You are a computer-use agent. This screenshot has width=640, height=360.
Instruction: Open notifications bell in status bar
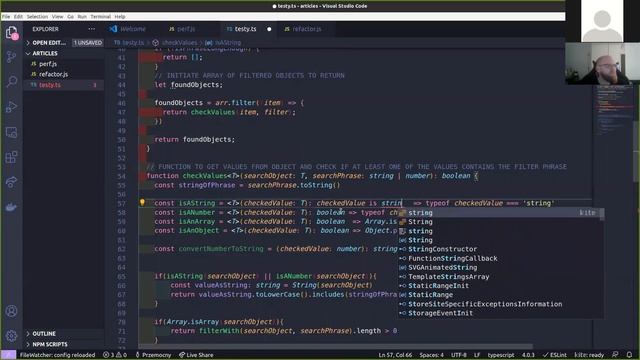(629, 355)
